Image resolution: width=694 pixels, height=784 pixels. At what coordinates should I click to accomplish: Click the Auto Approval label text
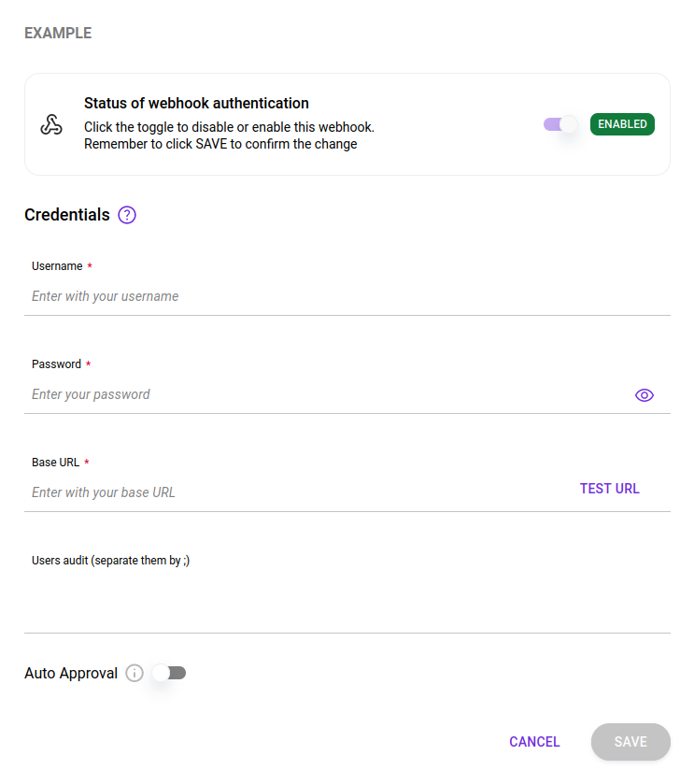click(x=73, y=673)
